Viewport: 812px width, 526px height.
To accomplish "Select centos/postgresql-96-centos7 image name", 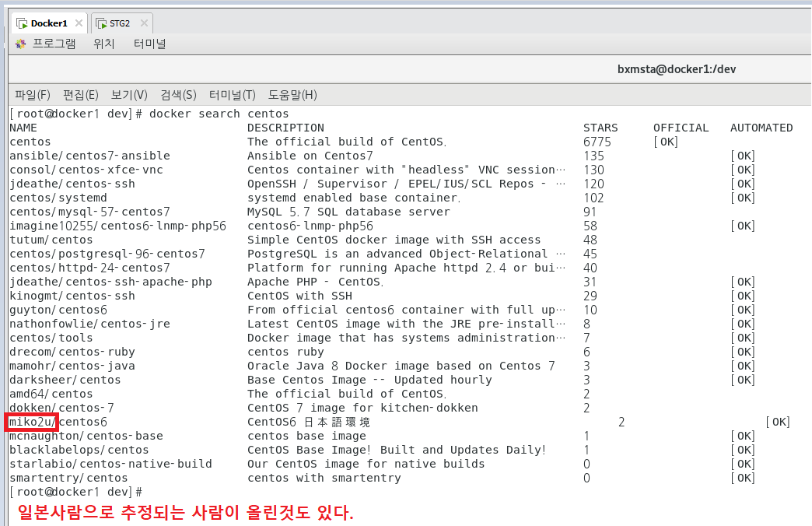I will point(107,254).
